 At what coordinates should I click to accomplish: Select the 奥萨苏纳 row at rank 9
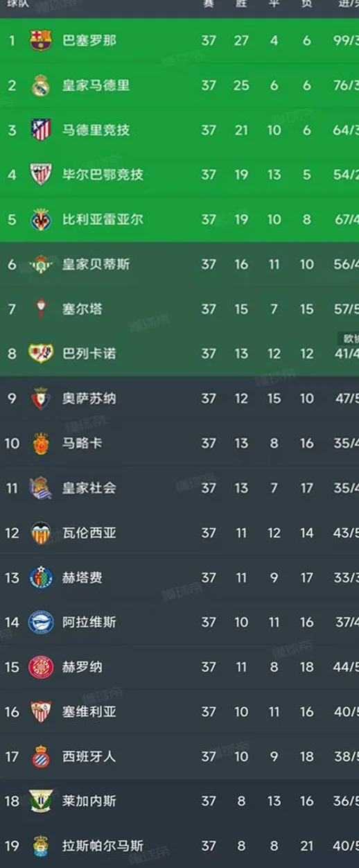pos(179,399)
